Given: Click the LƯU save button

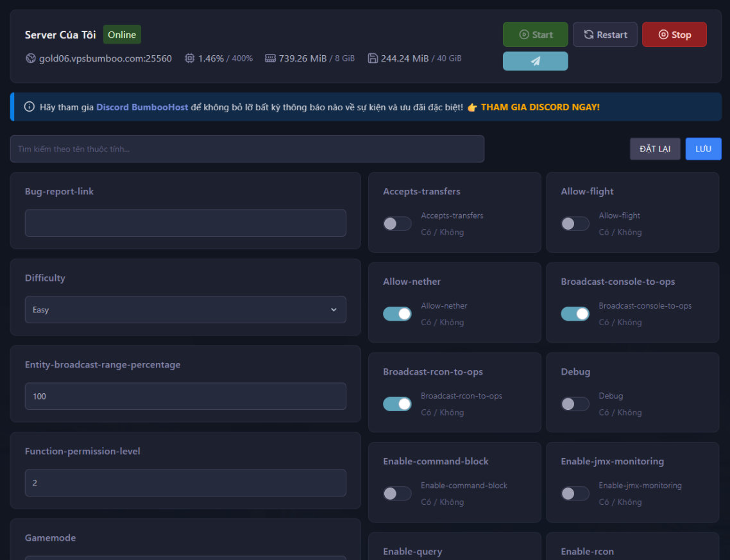Looking at the screenshot, I should [703, 148].
